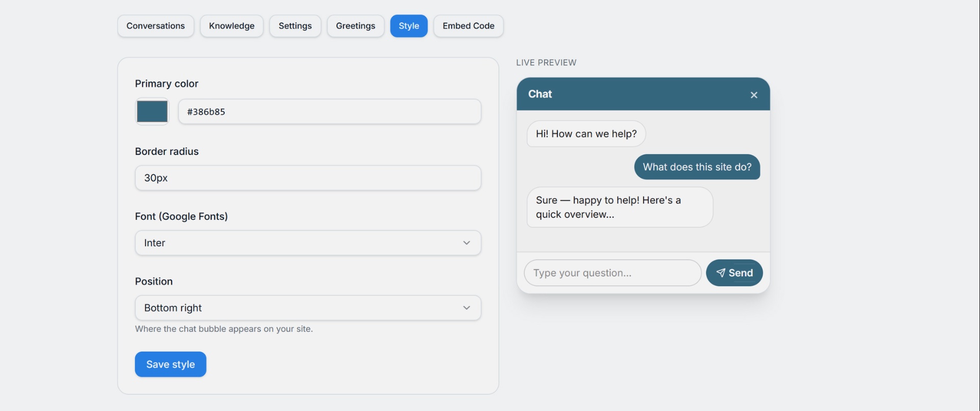Click the Primary color label
980x411 pixels.
click(166, 84)
